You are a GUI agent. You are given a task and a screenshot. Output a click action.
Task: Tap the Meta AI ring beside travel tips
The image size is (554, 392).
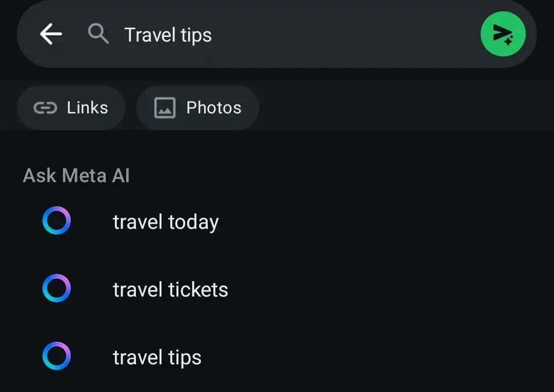click(x=56, y=356)
